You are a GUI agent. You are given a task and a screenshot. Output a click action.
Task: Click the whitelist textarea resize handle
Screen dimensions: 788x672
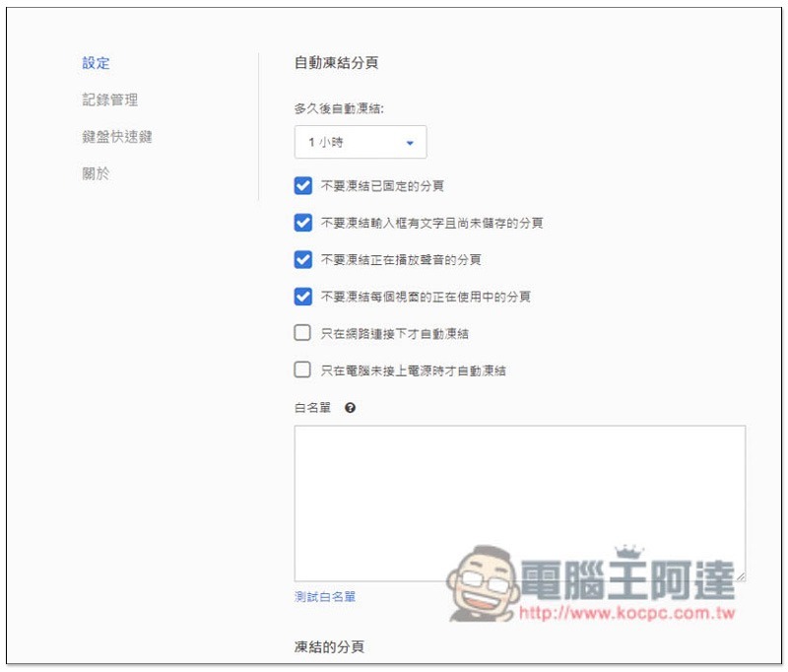pyautogui.click(x=740, y=576)
